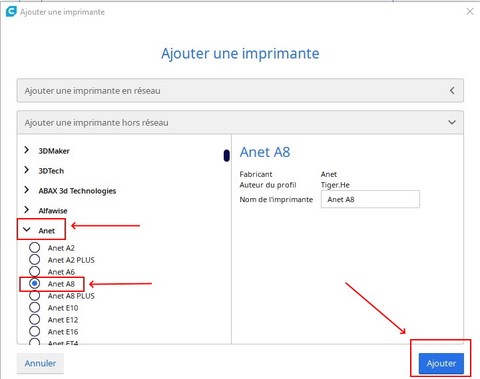
Task: Expand the 3DMaker manufacturer group
Action: pyautogui.click(x=26, y=150)
